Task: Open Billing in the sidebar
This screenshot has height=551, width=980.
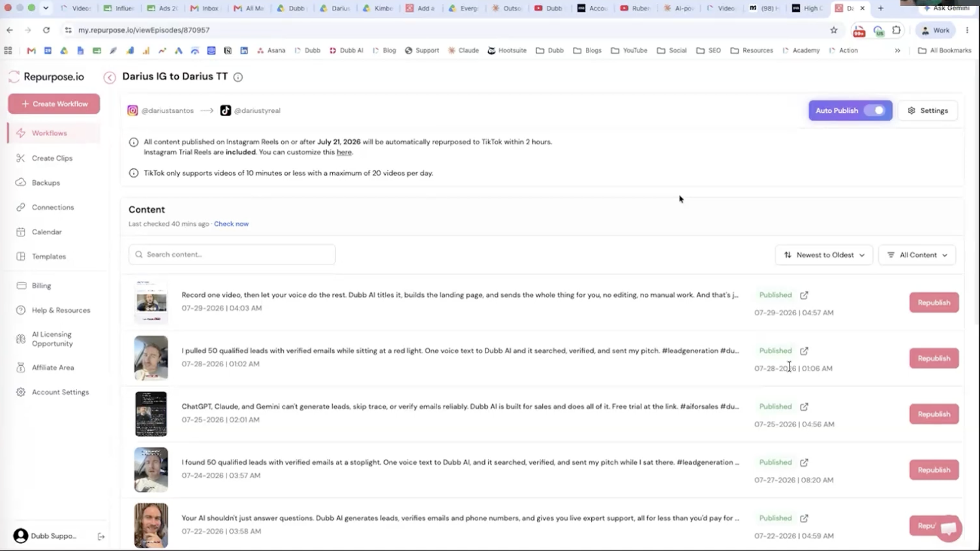Action: click(x=41, y=286)
